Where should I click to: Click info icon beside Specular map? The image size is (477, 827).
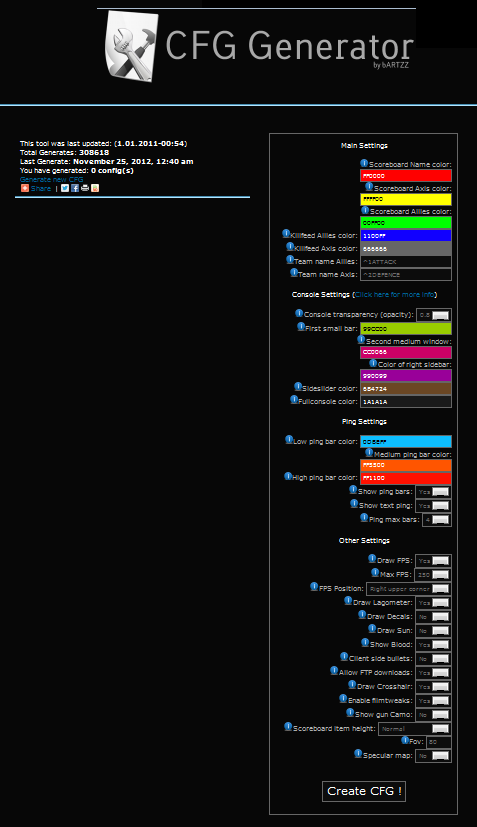pyautogui.click(x=358, y=754)
